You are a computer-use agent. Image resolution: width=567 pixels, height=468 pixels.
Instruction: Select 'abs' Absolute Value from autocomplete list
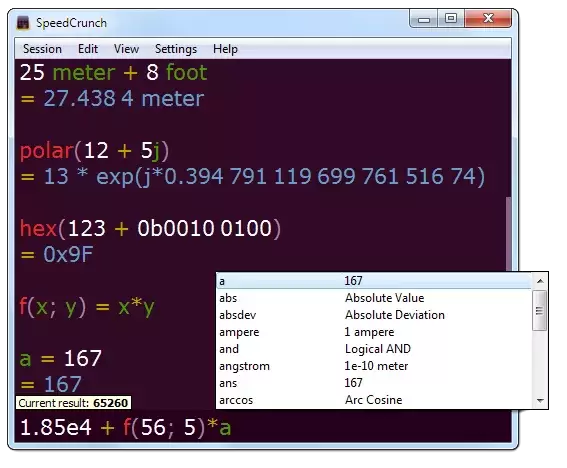pyautogui.click(x=374, y=298)
